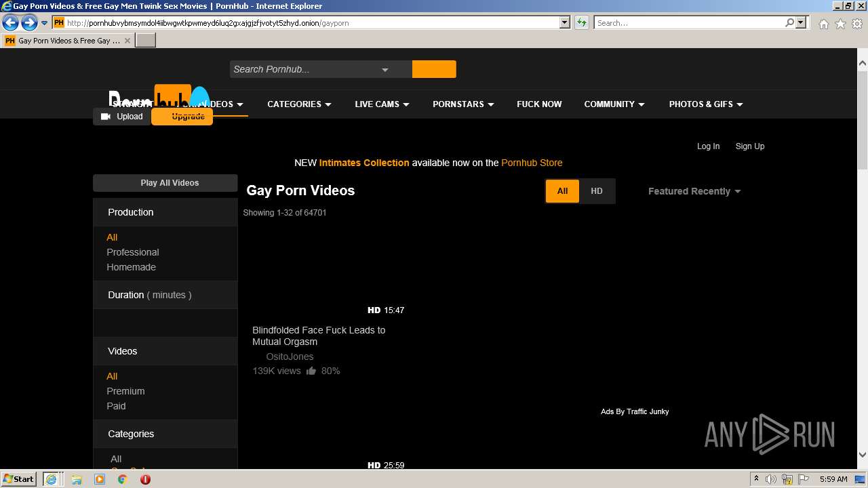Viewport: 868px width, 488px height.
Task: Select Premium under Videos filter
Action: tap(125, 391)
